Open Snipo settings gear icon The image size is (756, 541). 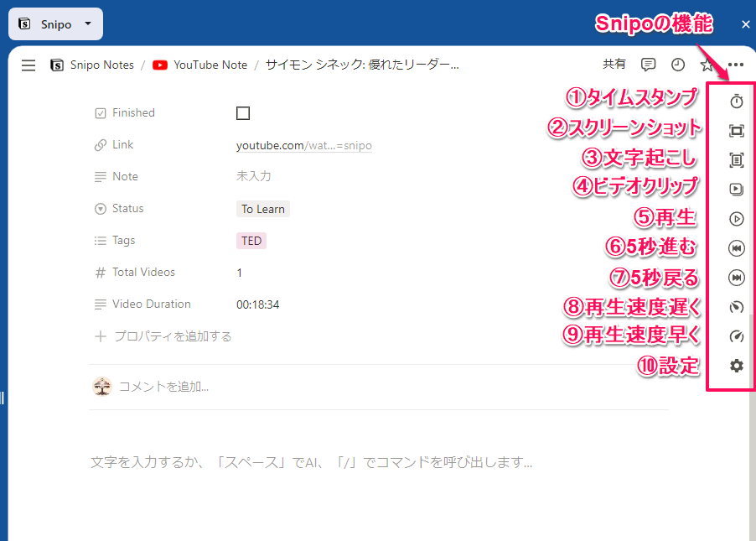pos(736,366)
